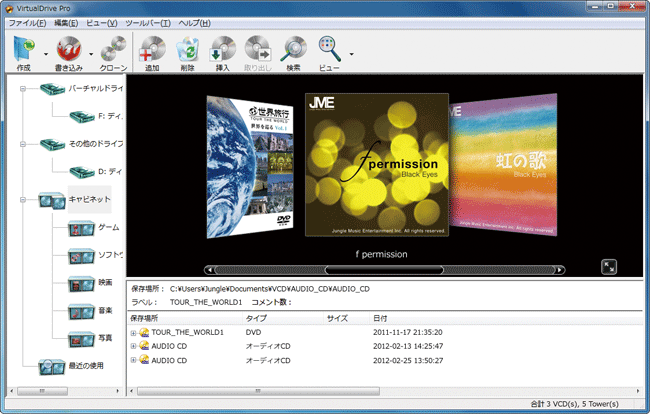Click cover flow scroll left arrow

coord(210,270)
